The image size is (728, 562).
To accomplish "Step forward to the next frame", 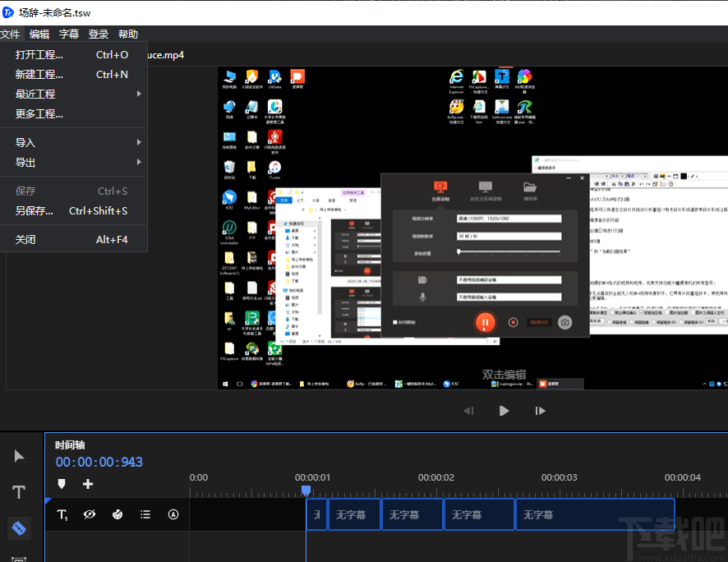I will coord(540,411).
